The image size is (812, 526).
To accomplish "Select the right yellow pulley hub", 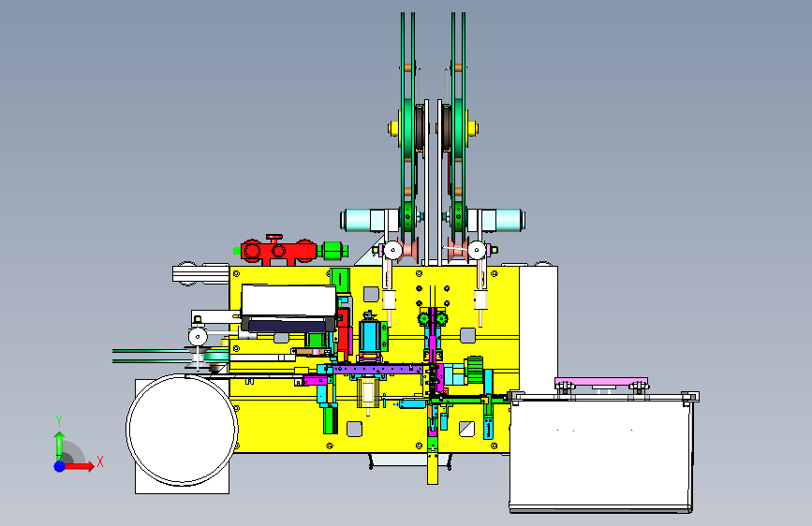I will (472, 128).
